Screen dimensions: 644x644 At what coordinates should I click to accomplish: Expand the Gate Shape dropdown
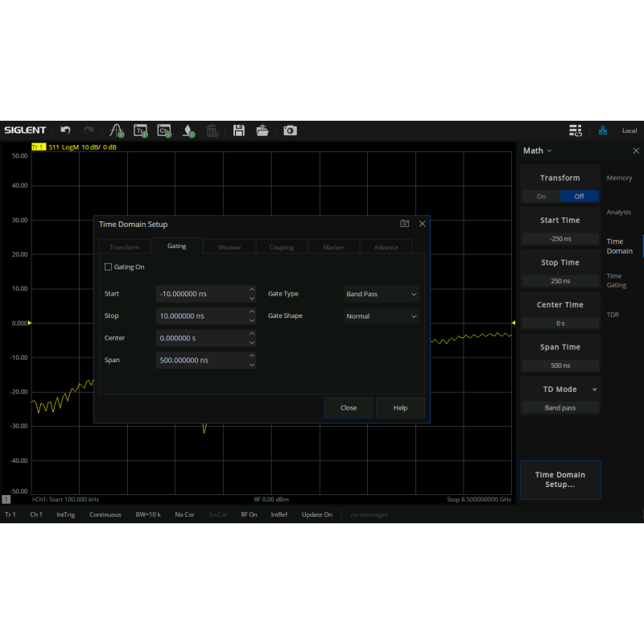coord(382,316)
